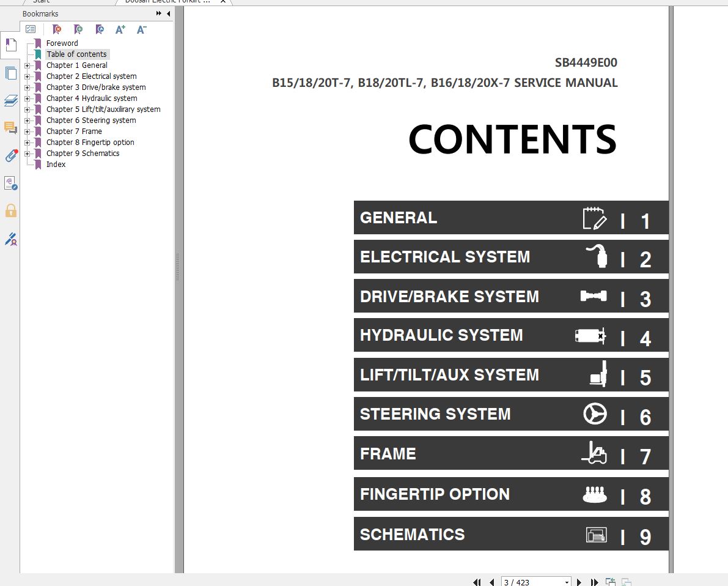This screenshot has height=586, width=728.
Task: Click the FRAME section bar
Action: 511,453
